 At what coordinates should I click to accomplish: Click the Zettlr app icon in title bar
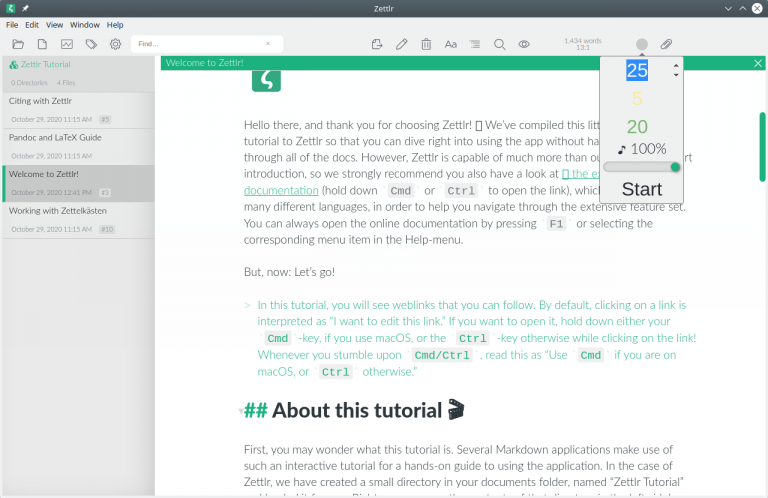tap(10, 8)
